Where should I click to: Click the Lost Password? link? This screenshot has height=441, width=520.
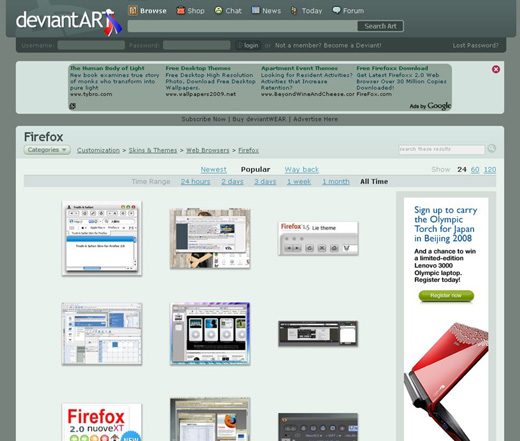tap(475, 45)
